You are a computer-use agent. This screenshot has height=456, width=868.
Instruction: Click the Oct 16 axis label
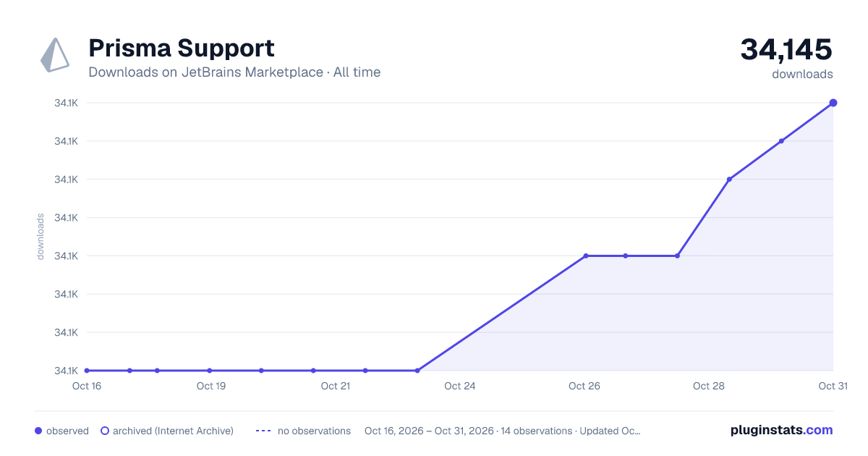[x=87, y=386]
